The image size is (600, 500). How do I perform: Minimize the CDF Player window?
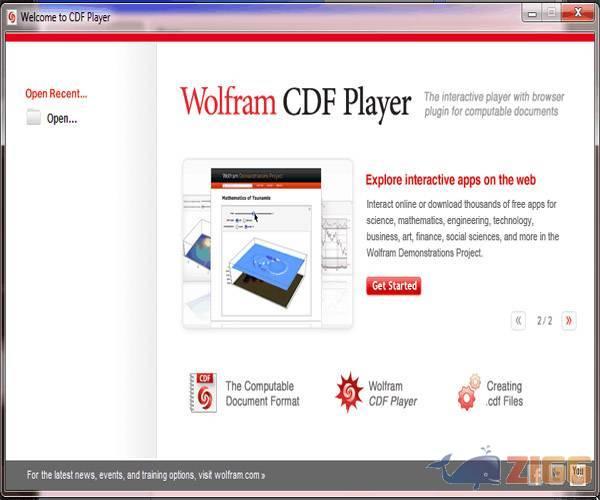532,14
